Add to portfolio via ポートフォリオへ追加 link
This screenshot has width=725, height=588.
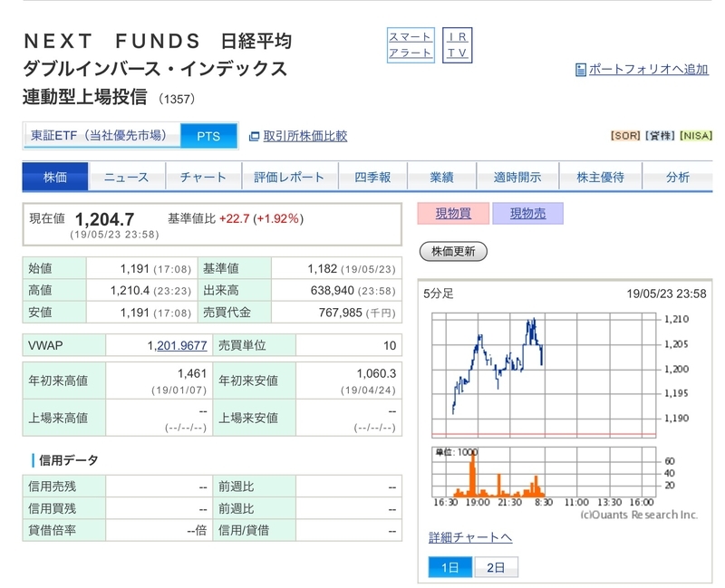tap(648, 70)
